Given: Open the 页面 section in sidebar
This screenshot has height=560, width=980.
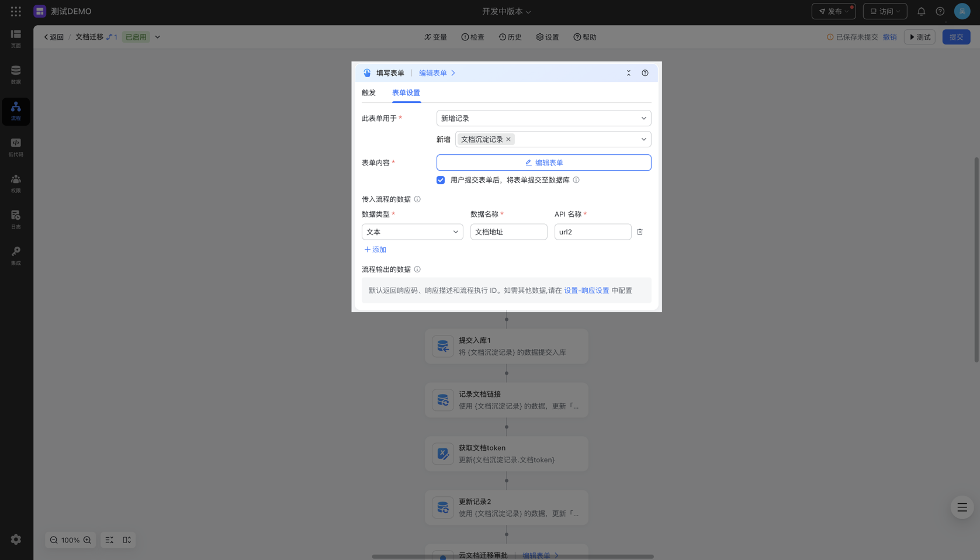Looking at the screenshot, I should (16, 39).
